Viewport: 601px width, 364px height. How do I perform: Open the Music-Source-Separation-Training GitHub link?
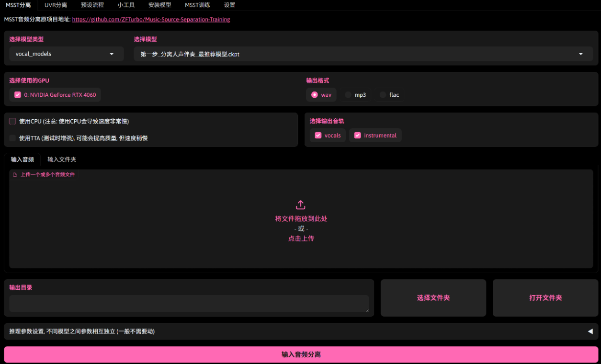[x=151, y=20]
